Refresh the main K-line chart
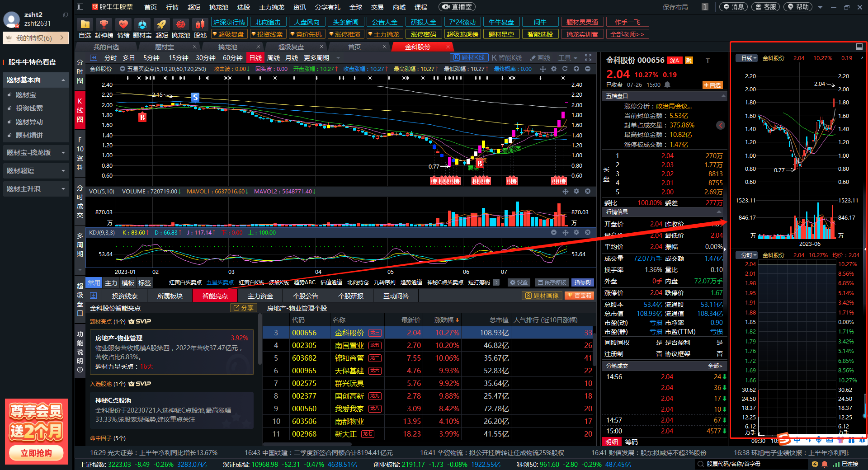The height and width of the screenshot is (470, 868). click(565, 69)
